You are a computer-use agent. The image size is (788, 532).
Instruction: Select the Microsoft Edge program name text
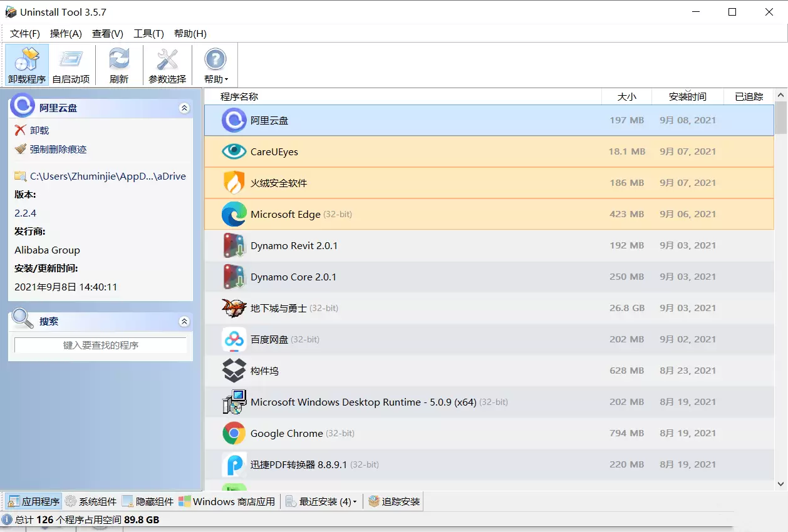tap(285, 214)
